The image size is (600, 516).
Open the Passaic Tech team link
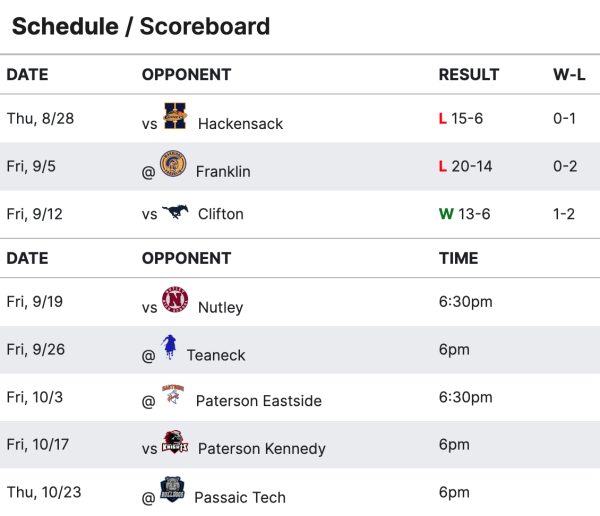(x=240, y=498)
